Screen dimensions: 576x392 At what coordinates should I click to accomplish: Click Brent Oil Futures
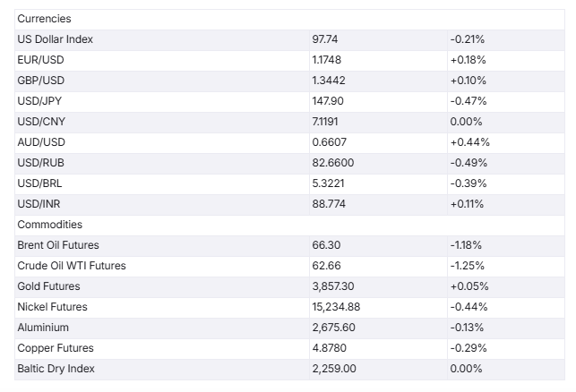point(58,245)
